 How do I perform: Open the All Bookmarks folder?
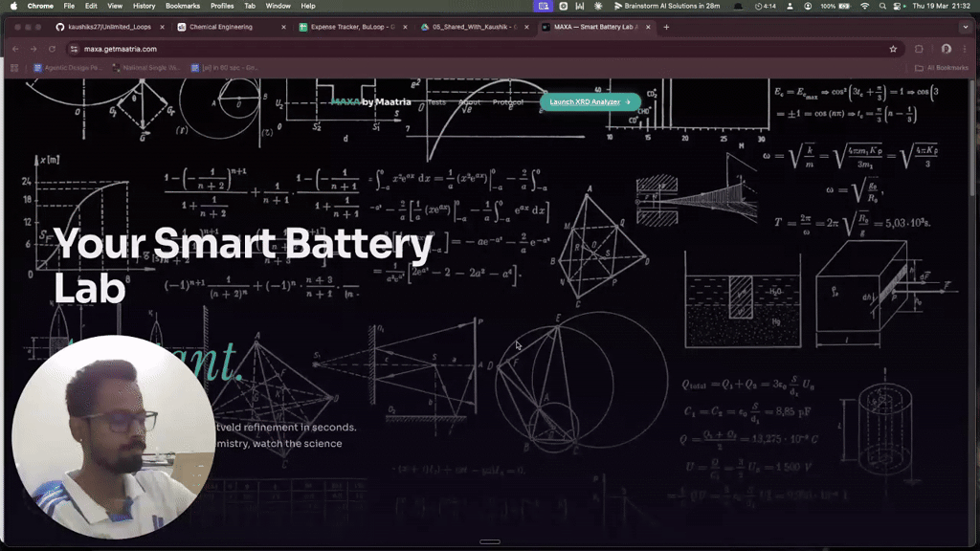click(x=942, y=68)
